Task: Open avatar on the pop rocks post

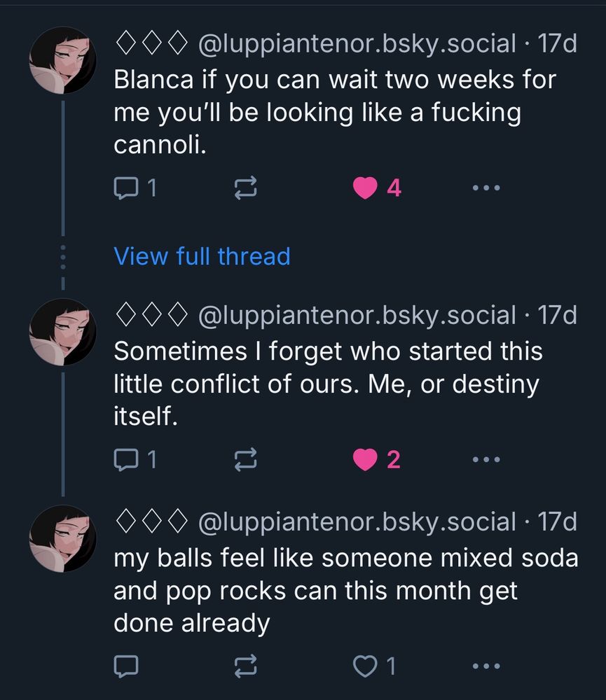Action: point(62,538)
